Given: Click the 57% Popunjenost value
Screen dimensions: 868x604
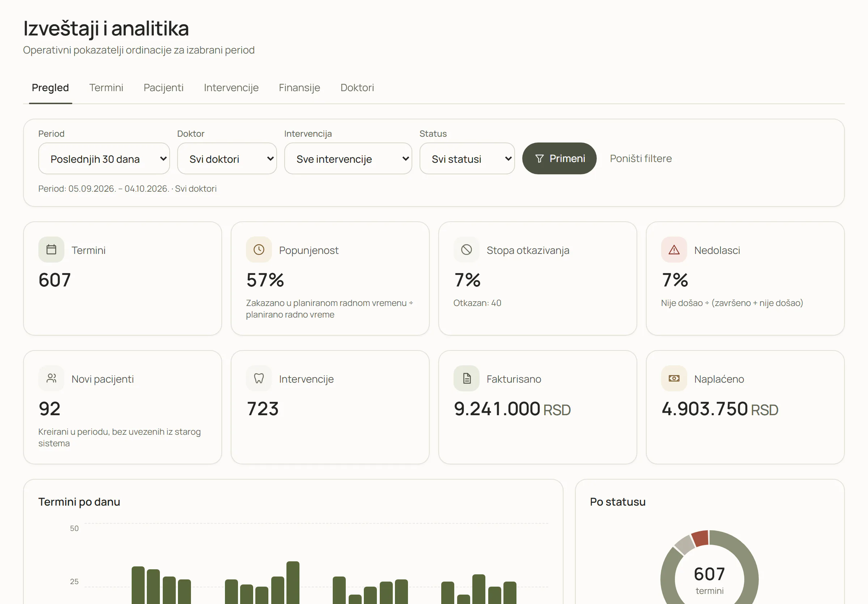Looking at the screenshot, I should click(265, 280).
